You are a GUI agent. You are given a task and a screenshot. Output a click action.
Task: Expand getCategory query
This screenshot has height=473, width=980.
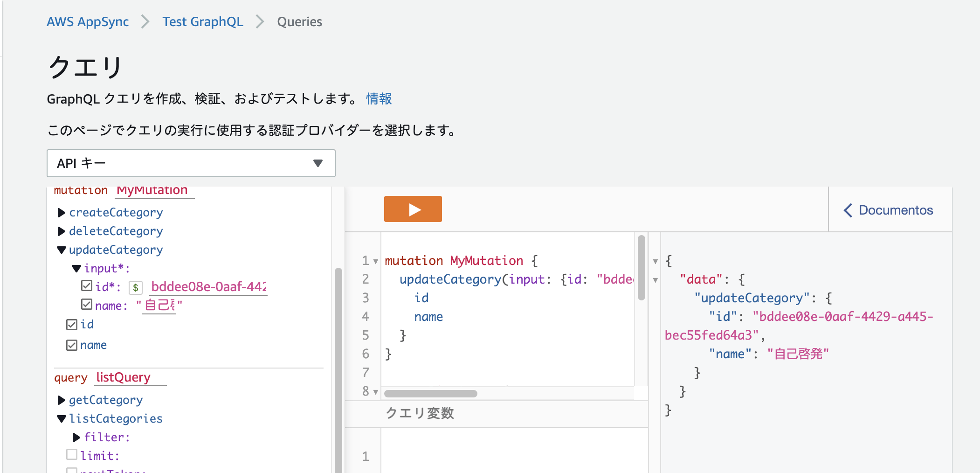61,400
